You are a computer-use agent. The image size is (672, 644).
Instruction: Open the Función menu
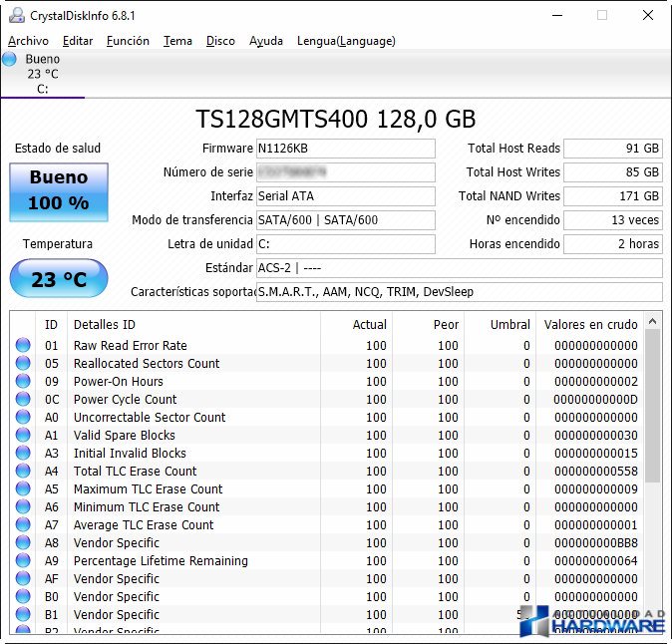128,41
